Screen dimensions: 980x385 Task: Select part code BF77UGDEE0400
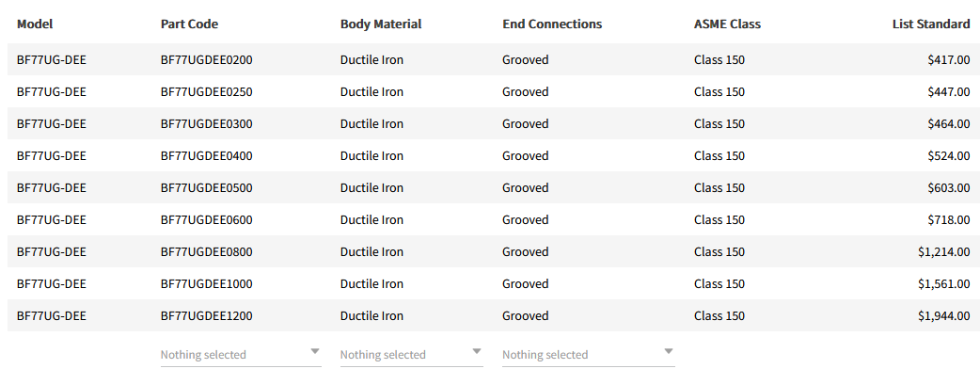206,156
